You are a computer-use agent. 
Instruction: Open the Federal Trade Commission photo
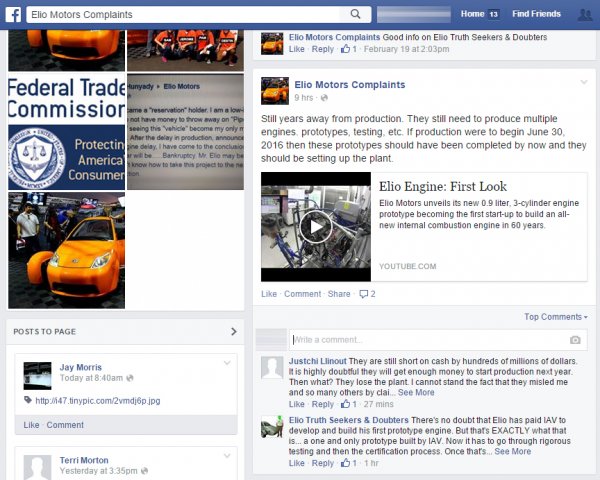67,132
